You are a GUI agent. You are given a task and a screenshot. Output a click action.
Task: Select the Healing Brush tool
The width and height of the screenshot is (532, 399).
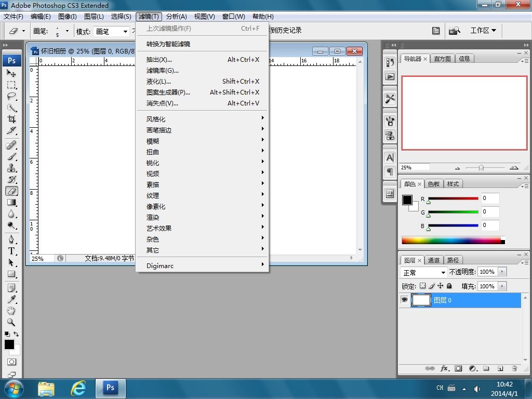pos(11,145)
